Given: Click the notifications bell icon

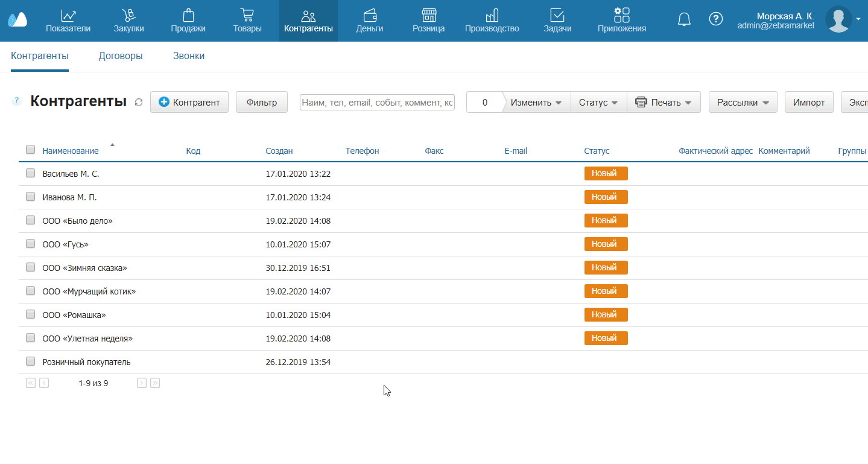Looking at the screenshot, I should [684, 19].
